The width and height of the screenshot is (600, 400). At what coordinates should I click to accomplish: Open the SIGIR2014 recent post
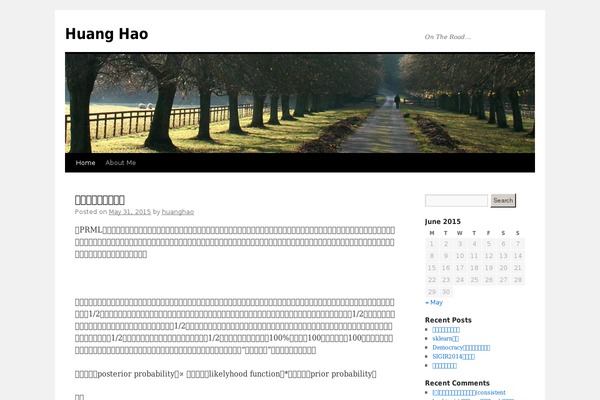453,356
